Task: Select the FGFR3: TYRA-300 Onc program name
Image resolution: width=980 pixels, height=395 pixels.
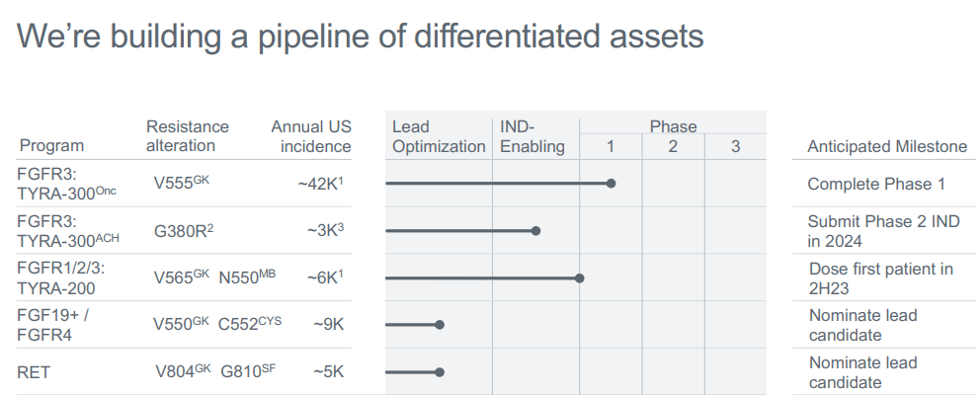Action: [x=68, y=184]
